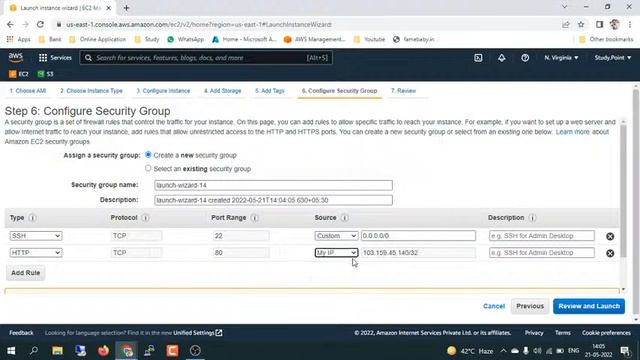Open the Services grid menu
The height and width of the screenshot is (360, 640).
[x=55, y=58]
